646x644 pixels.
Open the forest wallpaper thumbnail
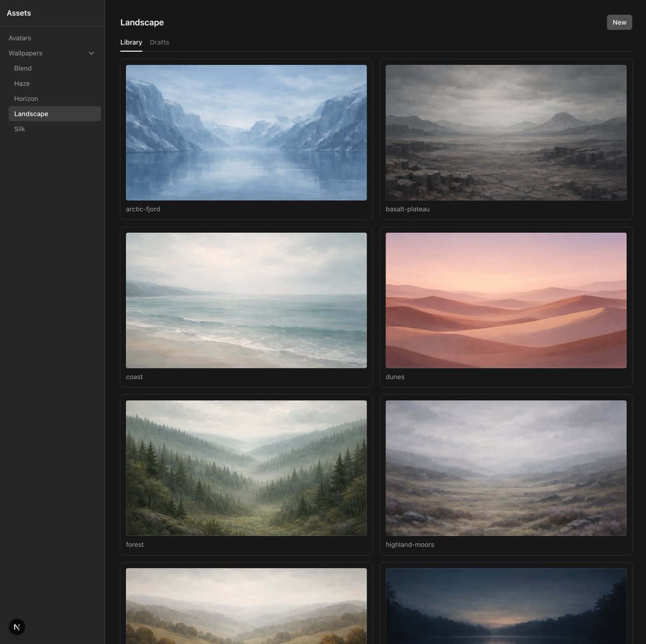coord(246,468)
